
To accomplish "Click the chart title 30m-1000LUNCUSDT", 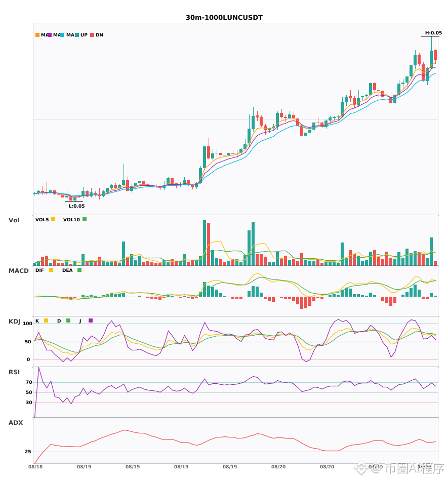I will tap(224, 18).
